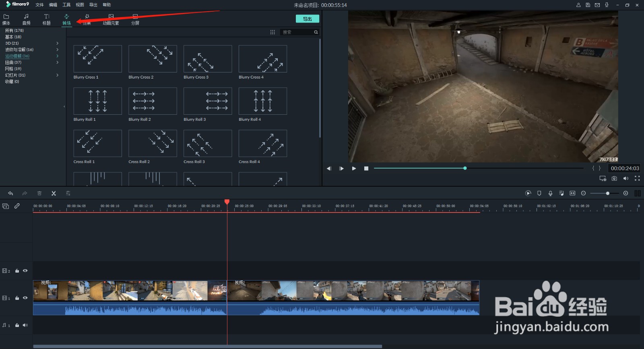Select the Cross Roll 1 transition
The height and width of the screenshot is (349, 644).
[x=97, y=143]
